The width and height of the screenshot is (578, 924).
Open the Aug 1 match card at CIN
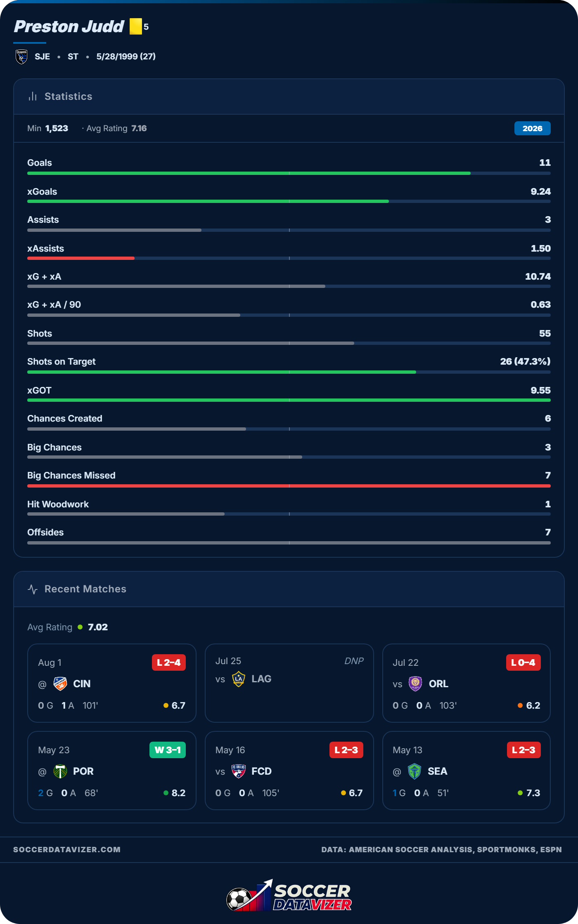112,683
